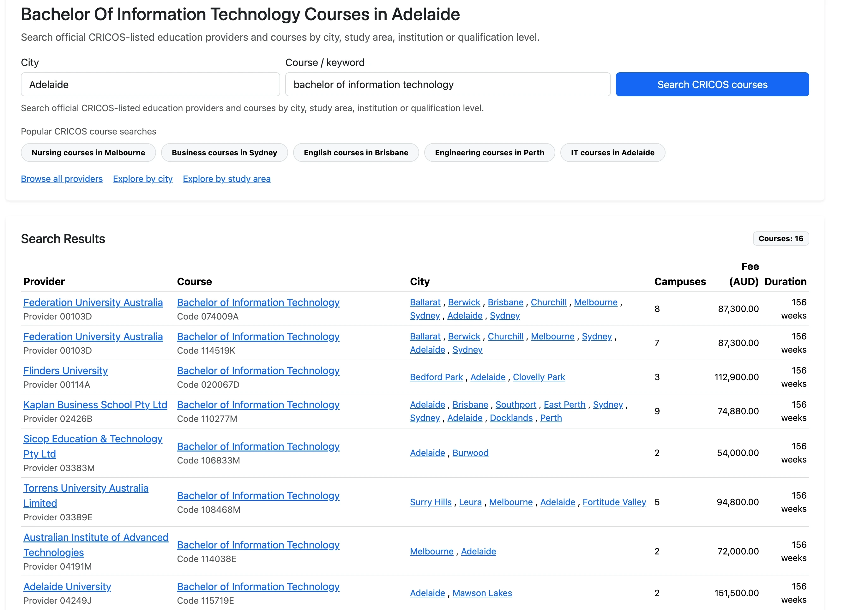
Task: Click the Courses: 16 count badge
Action: click(x=781, y=238)
